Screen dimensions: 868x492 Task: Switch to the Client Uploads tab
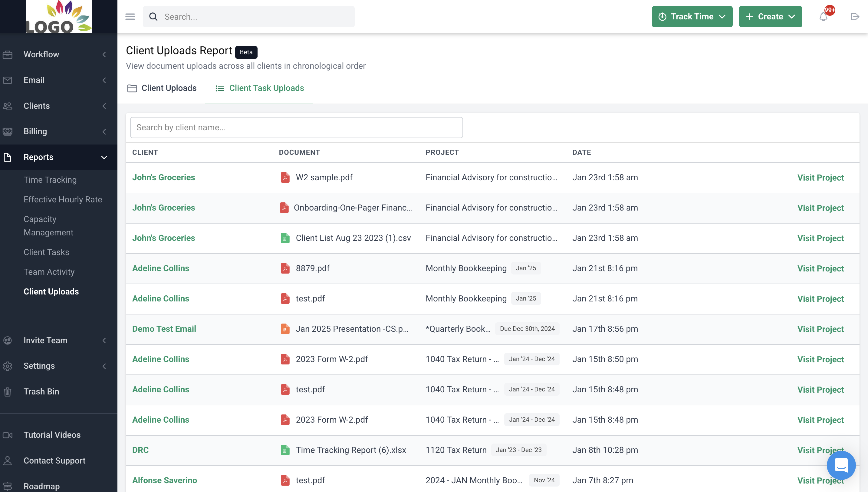pos(162,88)
